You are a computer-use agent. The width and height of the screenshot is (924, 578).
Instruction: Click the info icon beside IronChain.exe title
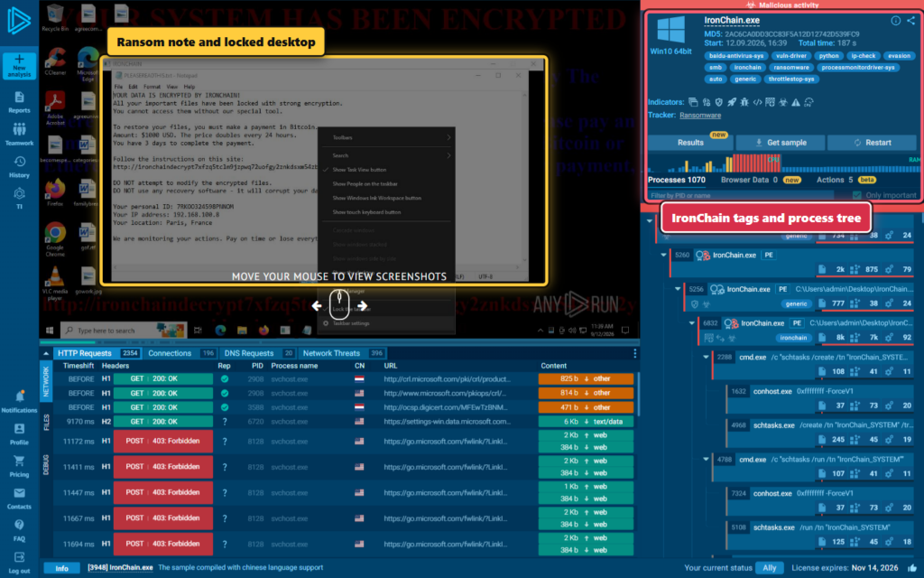tap(895, 21)
